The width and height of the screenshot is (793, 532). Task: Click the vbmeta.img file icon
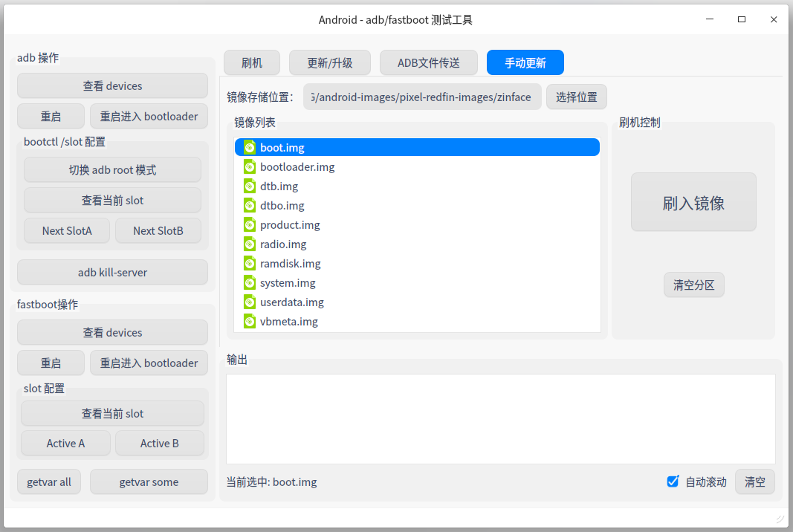(249, 322)
